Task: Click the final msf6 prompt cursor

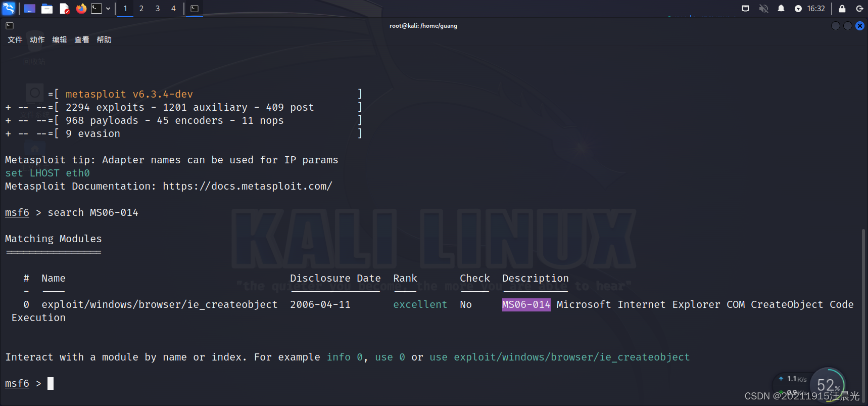Action: click(x=51, y=383)
